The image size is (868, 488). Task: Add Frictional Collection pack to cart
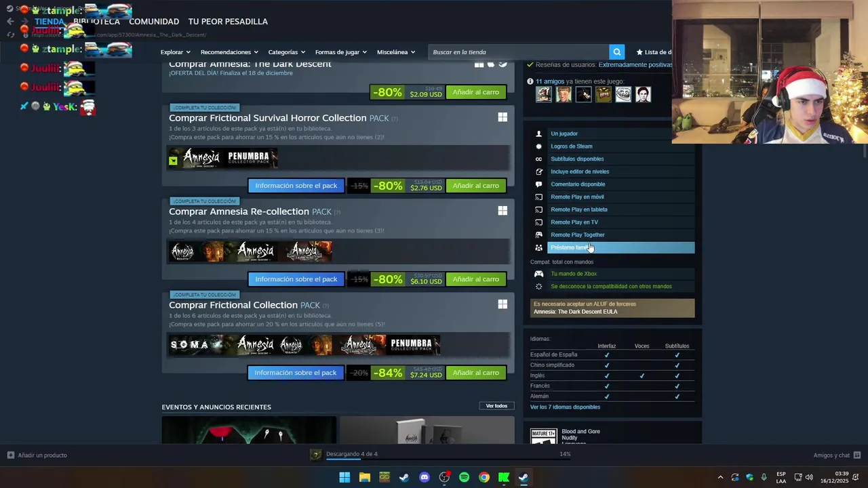(475, 373)
